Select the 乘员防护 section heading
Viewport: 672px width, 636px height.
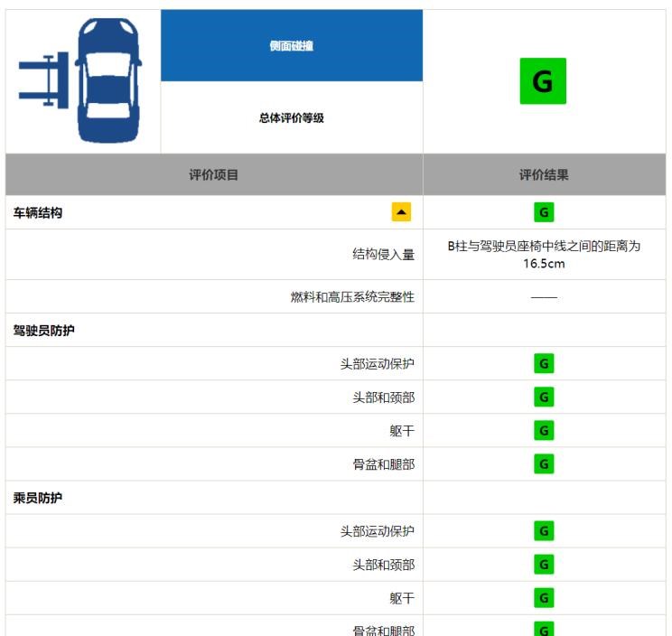[38, 498]
